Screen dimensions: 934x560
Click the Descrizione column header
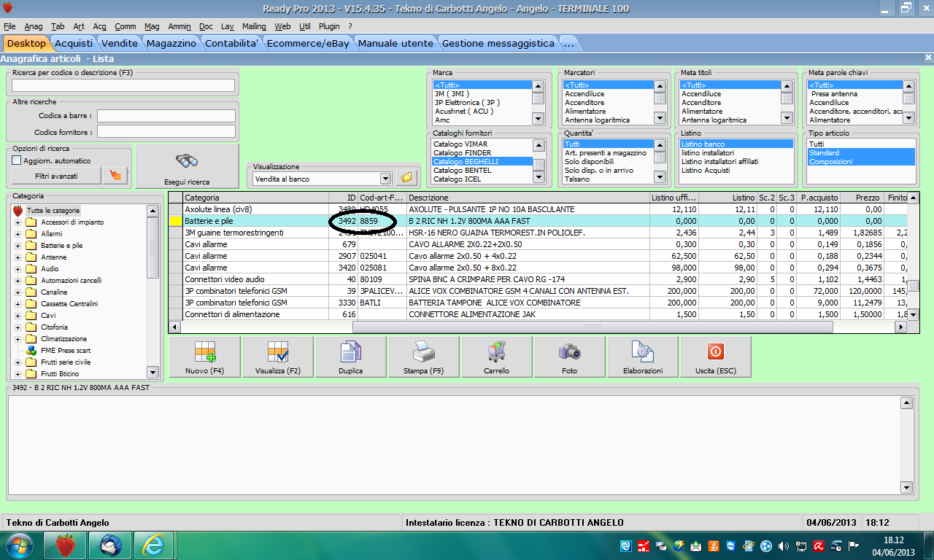coord(528,198)
